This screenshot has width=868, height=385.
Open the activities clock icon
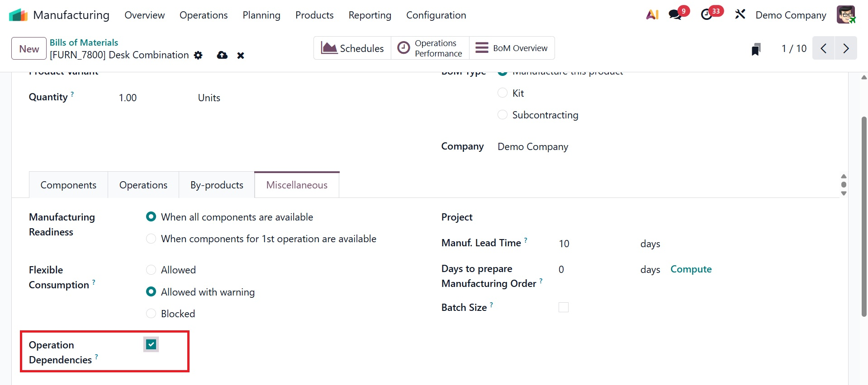(707, 15)
